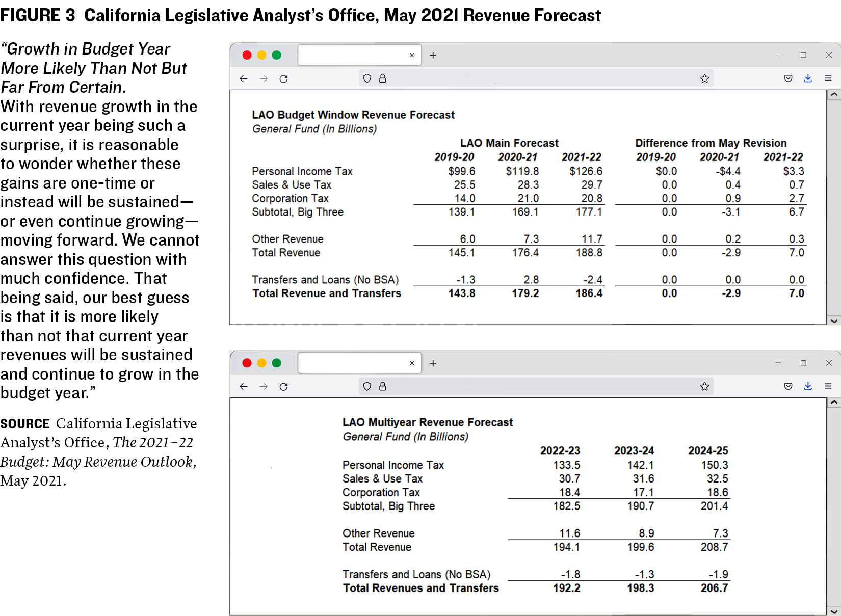Image resolution: width=841 pixels, height=616 pixels.
Task: Click 'LAO Multiyear Revenue Forecast' heading
Action: coord(428,422)
